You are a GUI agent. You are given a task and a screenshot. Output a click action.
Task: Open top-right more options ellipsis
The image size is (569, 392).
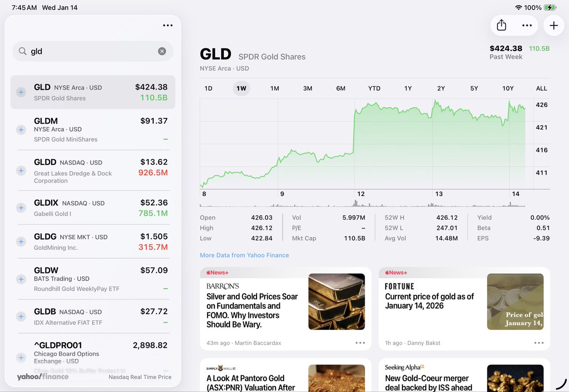(527, 26)
